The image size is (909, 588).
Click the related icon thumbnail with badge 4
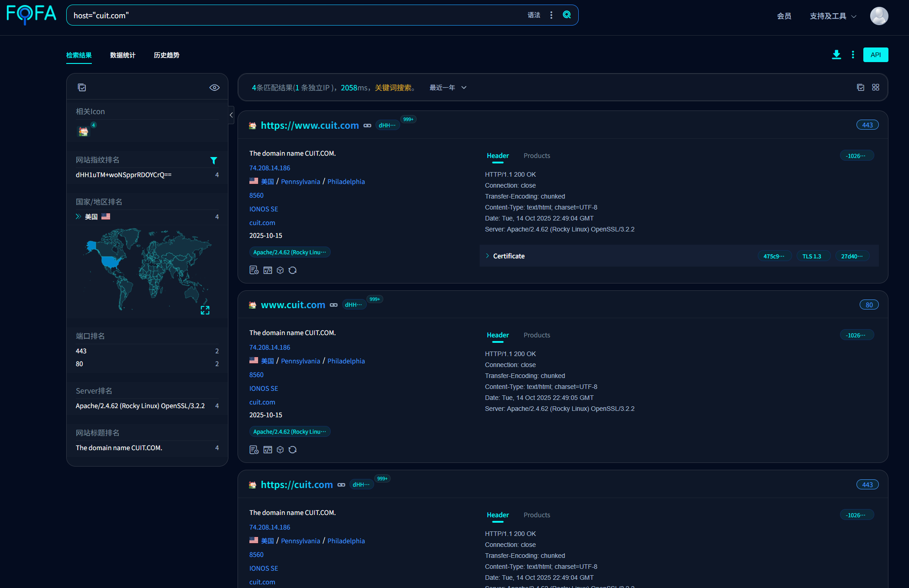[x=84, y=131]
